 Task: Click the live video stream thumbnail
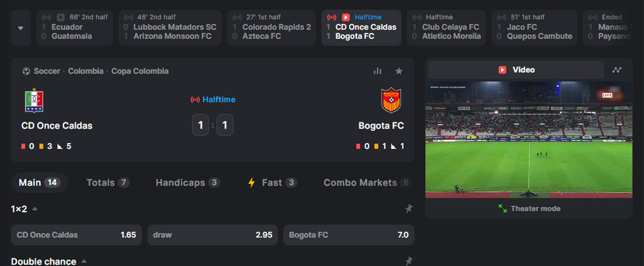point(529,140)
